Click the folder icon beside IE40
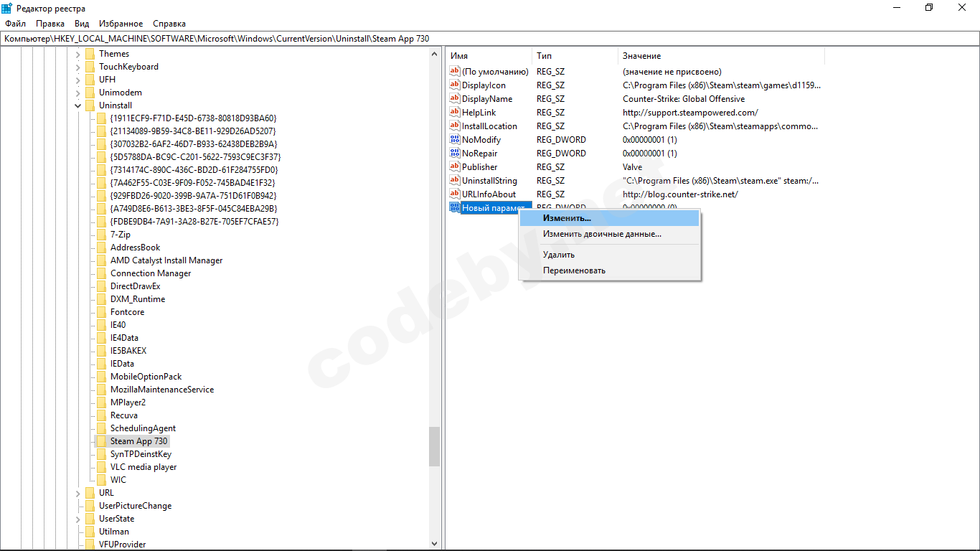The image size is (980, 551). tap(101, 325)
